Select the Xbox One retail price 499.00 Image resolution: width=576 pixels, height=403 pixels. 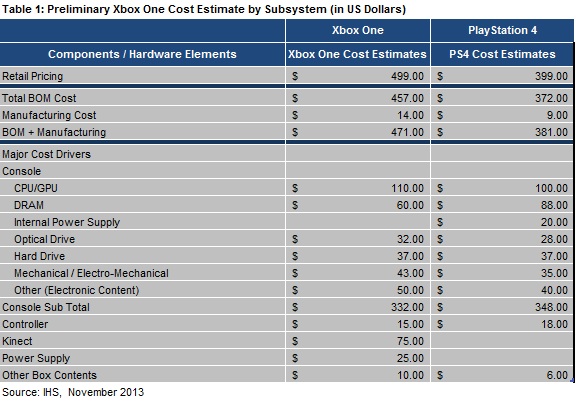[x=407, y=76]
